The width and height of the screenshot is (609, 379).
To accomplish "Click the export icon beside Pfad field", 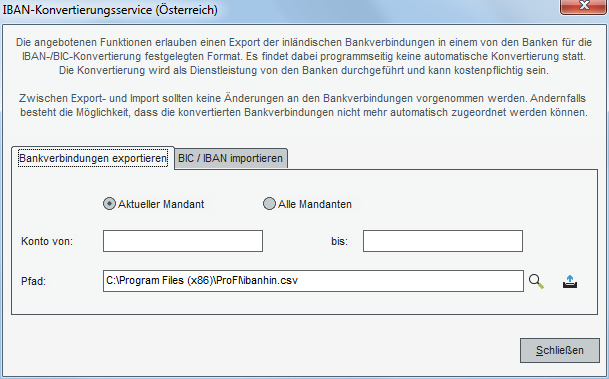I will [570, 282].
